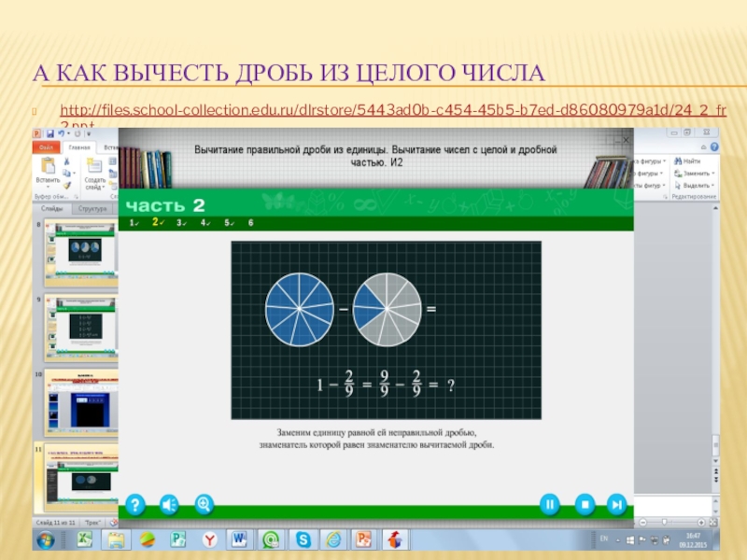This screenshot has width=747, height=560.
Task: Click the previous slide double arrow button
Action: [x=715, y=471]
